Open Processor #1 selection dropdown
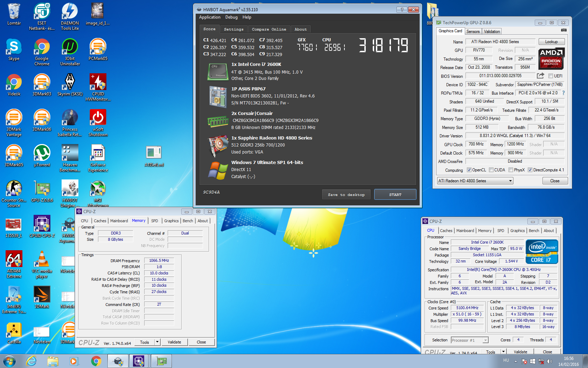Screen dimensions: 588x368 pyautogui.click(x=469, y=340)
